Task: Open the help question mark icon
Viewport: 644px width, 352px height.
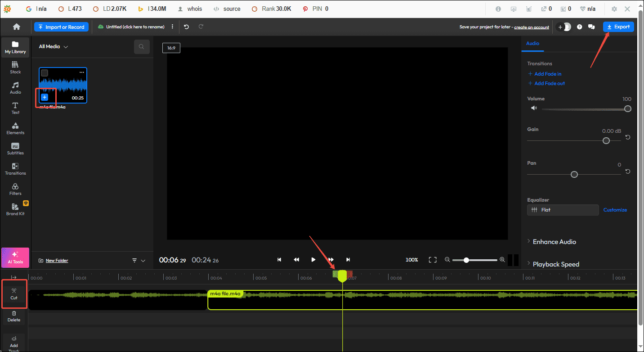Action: click(580, 27)
